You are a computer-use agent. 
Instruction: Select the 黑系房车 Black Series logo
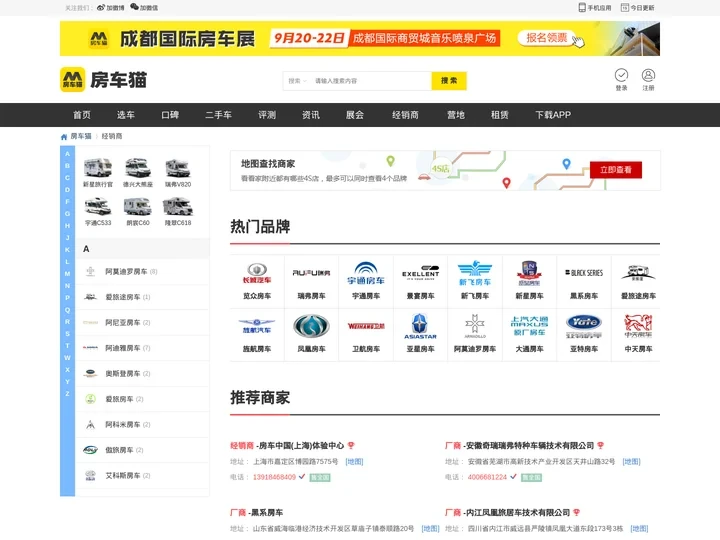584,273
